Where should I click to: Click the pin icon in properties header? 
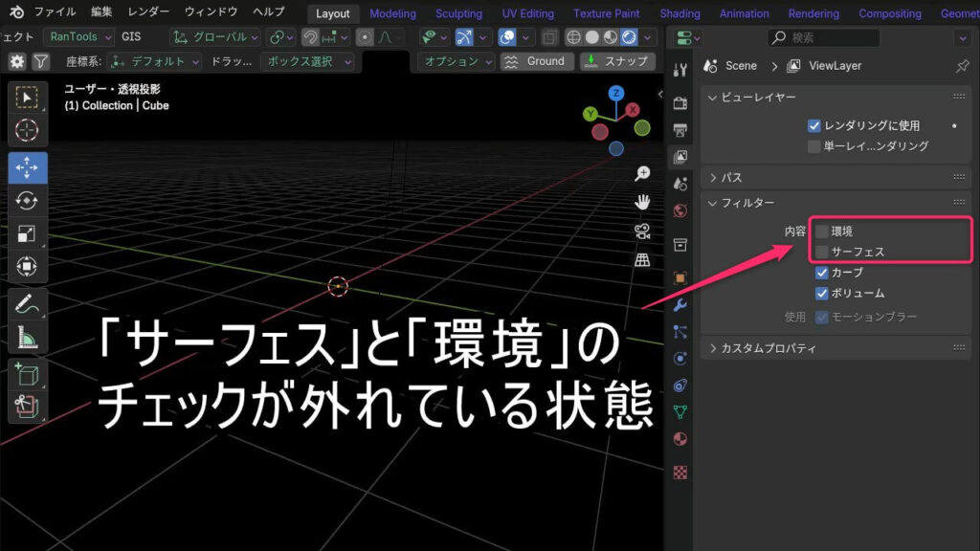(962, 66)
